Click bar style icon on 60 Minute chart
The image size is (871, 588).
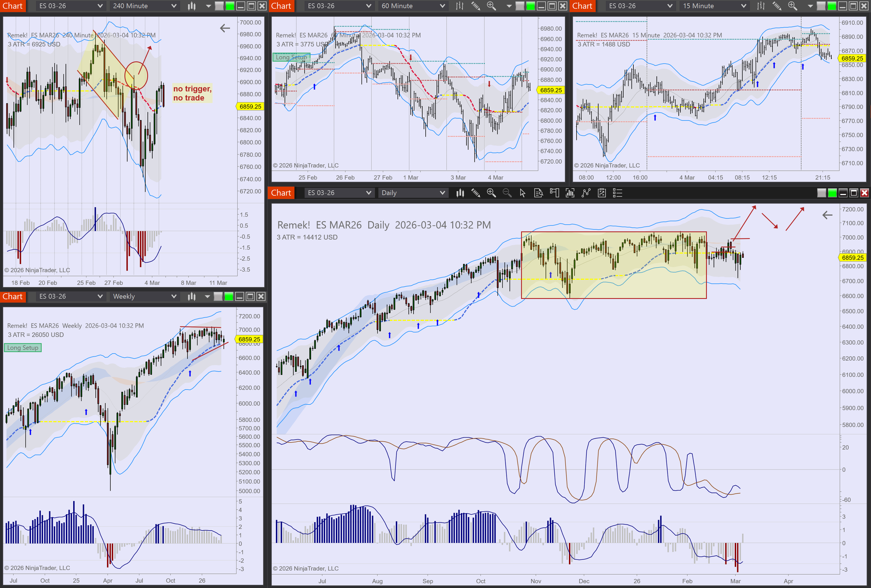click(460, 6)
